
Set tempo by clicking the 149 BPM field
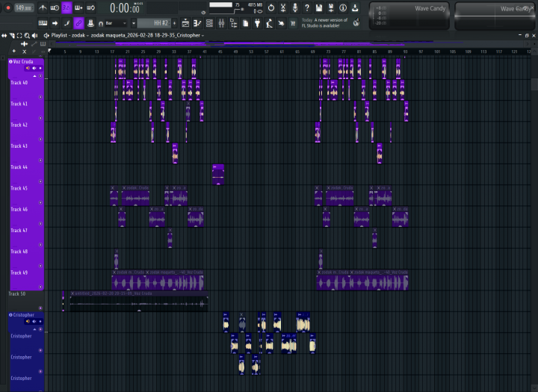pyautogui.click(x=23, y=7)
